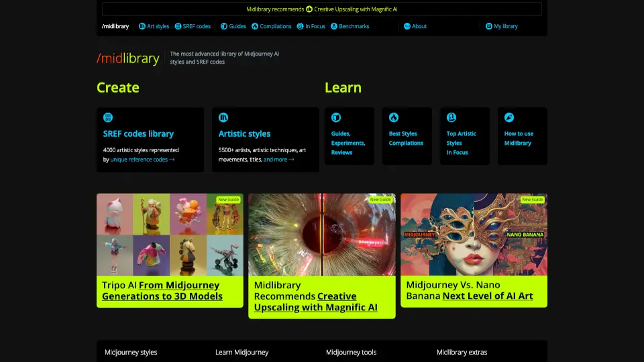Open the eye close-up Magnific AI thumbnail

(x=322, y=235)
